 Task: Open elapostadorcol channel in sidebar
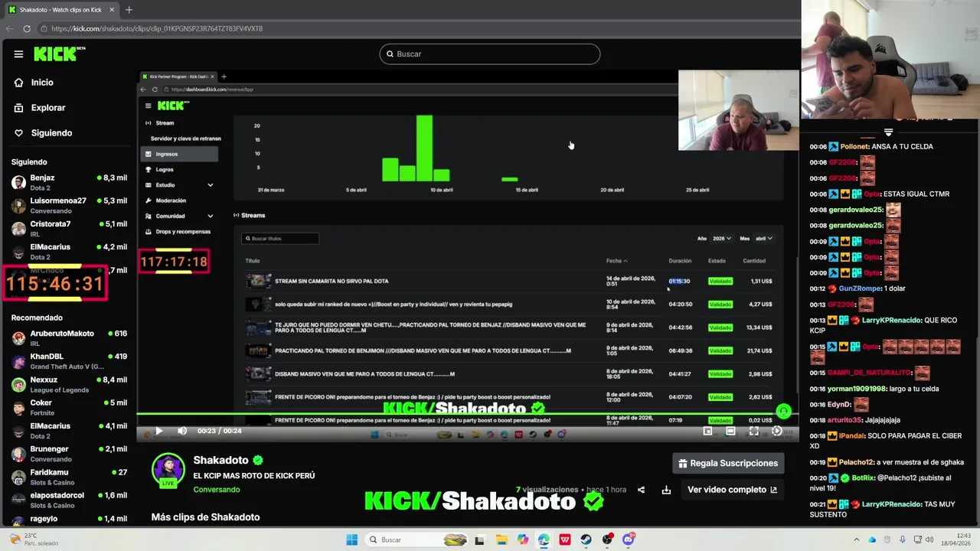click(69, 500)
